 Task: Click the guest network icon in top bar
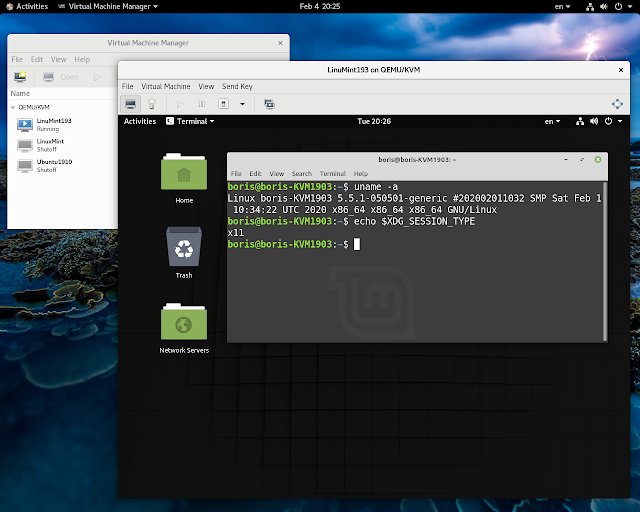[x=580, y=121]
